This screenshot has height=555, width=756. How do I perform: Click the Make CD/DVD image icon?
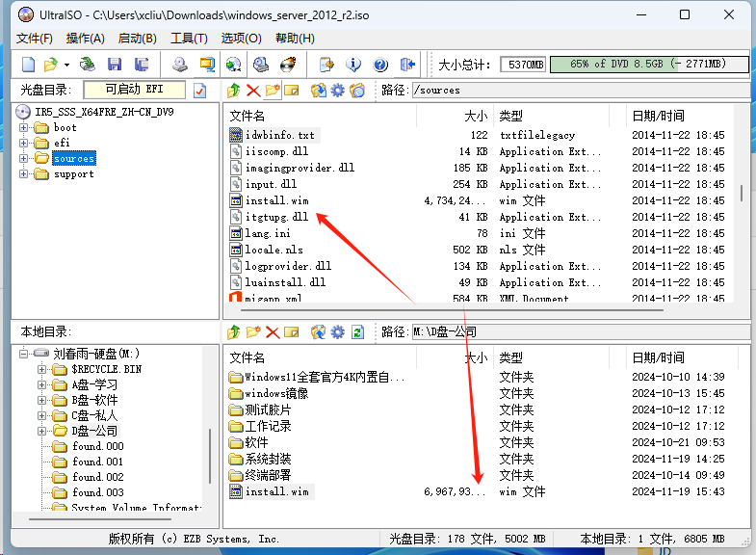[x=180, y=65]
